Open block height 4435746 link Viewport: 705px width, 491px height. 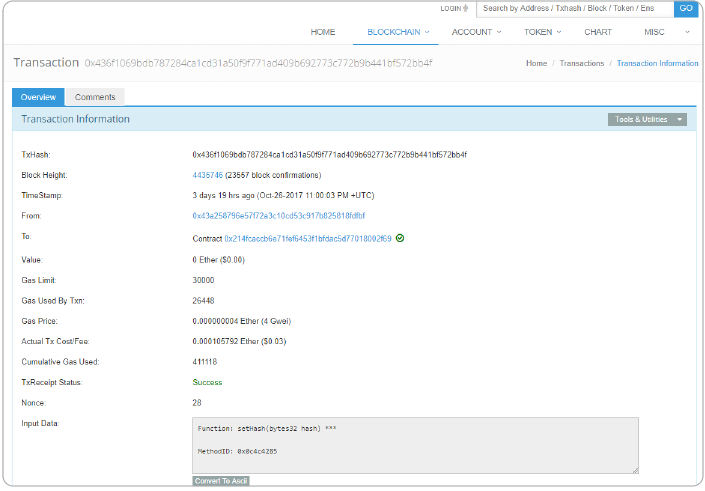[208, 175]
